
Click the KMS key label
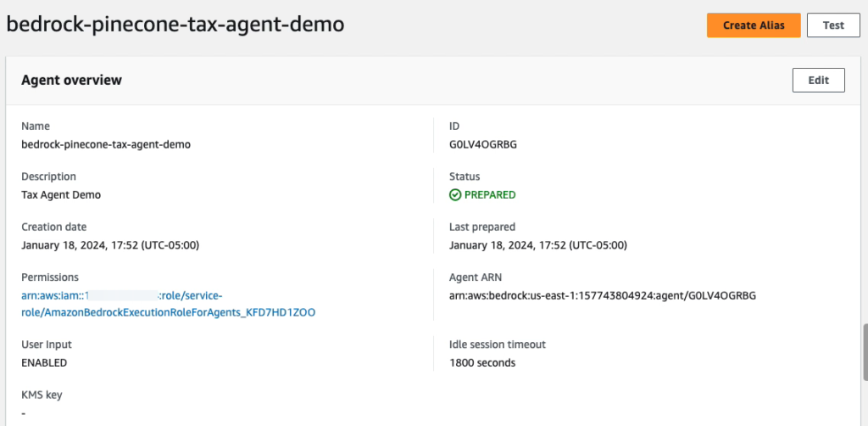(42, 395)
